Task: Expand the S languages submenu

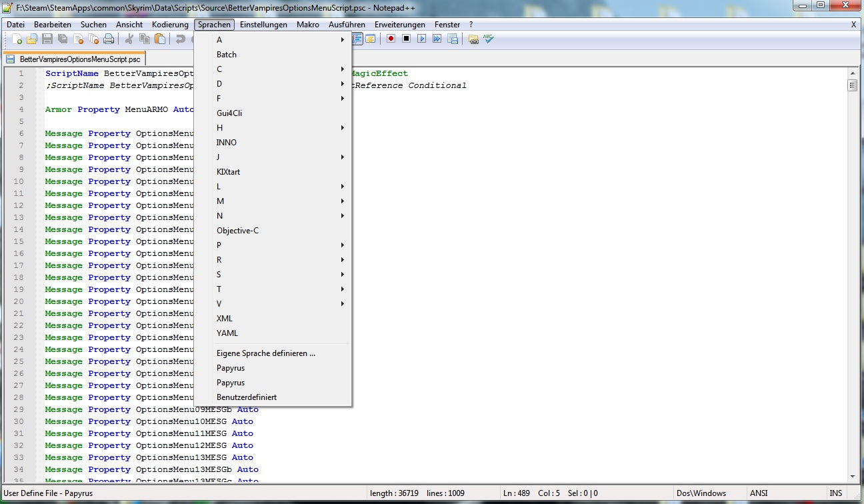Action: tap(280, 275)
